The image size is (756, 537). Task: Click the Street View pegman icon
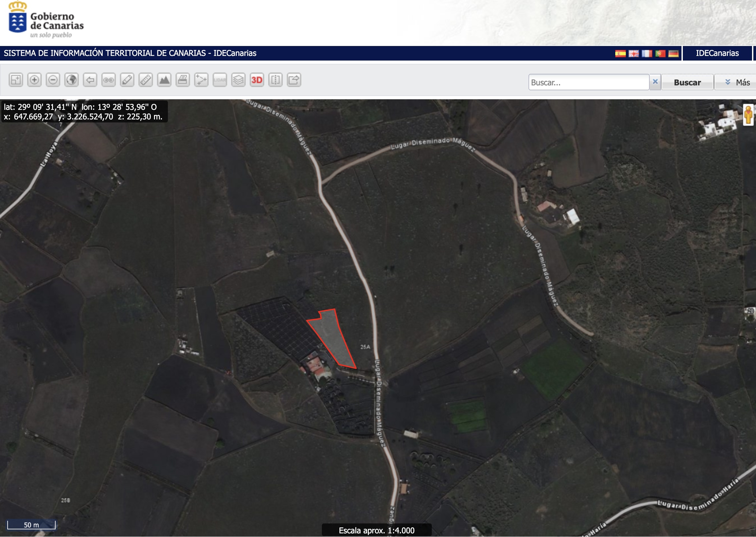(748, 115)
